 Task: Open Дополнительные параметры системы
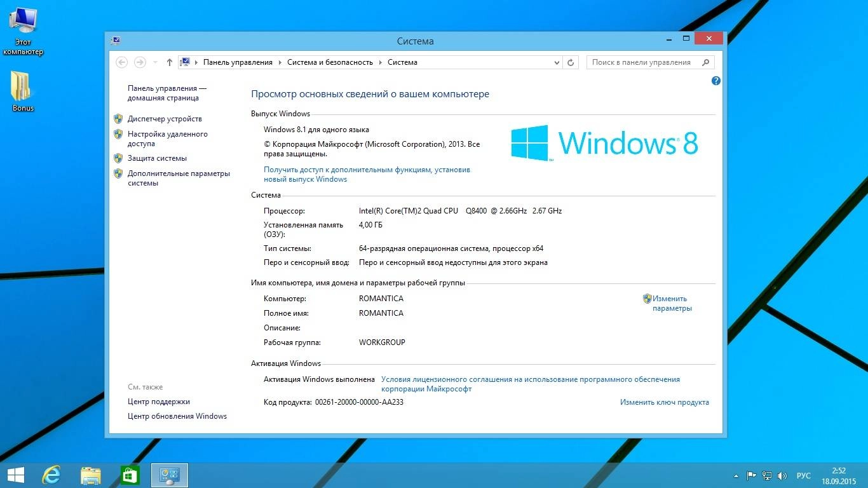coord(179,178)
